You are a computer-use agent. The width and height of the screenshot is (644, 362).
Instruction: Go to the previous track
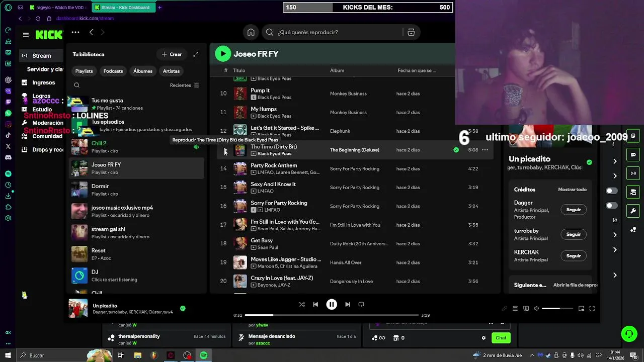click(x=315, y=304)
